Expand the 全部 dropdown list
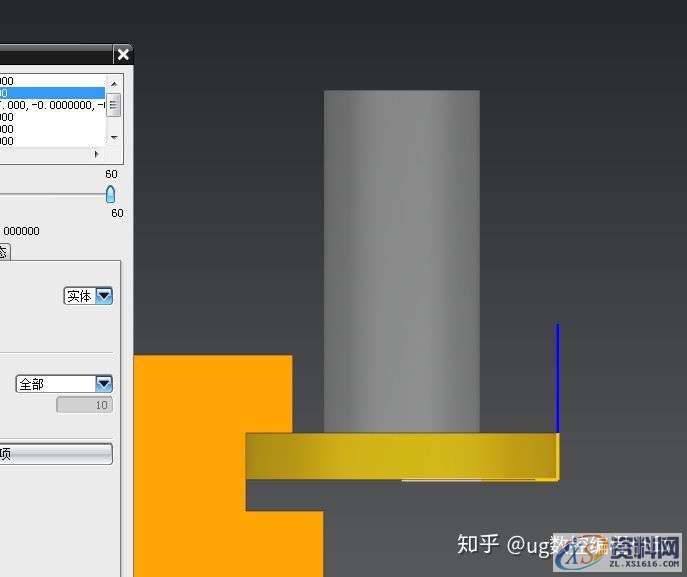687x577 pixels. 103,384
